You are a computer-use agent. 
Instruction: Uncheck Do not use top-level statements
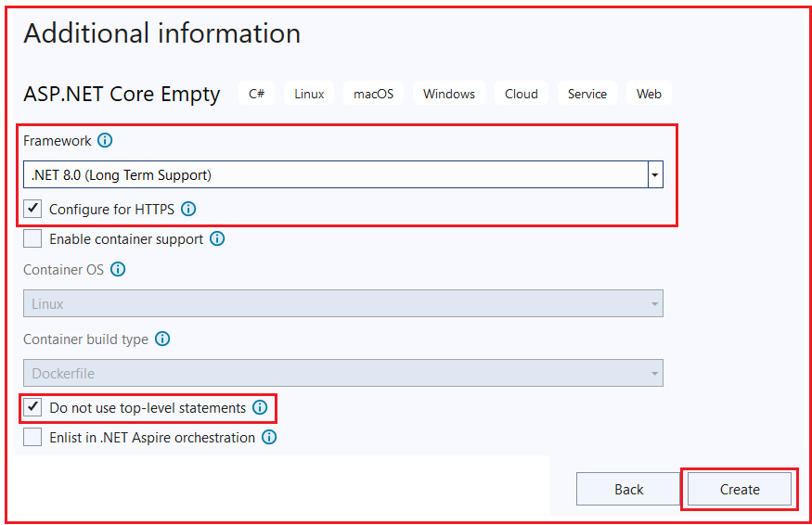(x=32, y=407)
